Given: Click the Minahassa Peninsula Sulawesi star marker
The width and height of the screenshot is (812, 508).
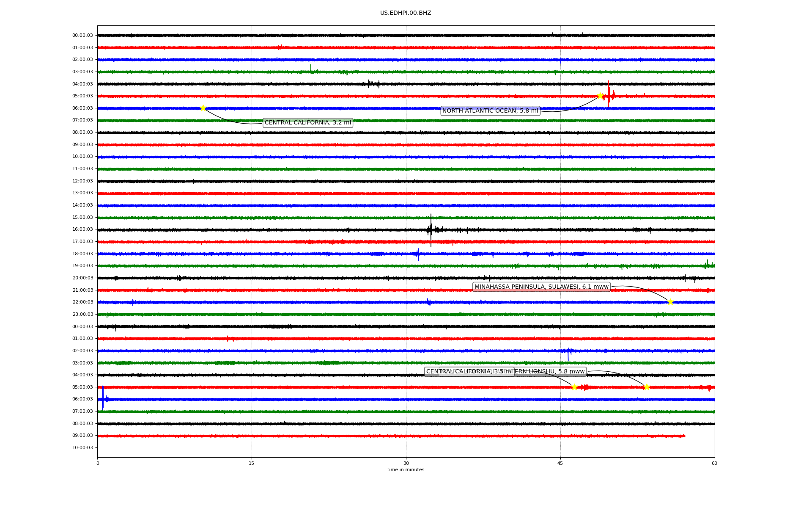Looking at the screenshot, I should (x=670, y=302).
